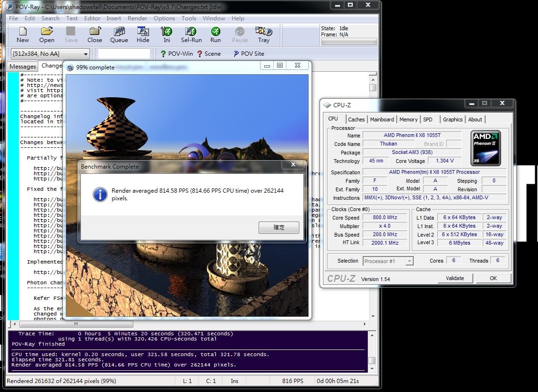Open the Edit menu
538x392 pixels.
(x=30, y=18)
